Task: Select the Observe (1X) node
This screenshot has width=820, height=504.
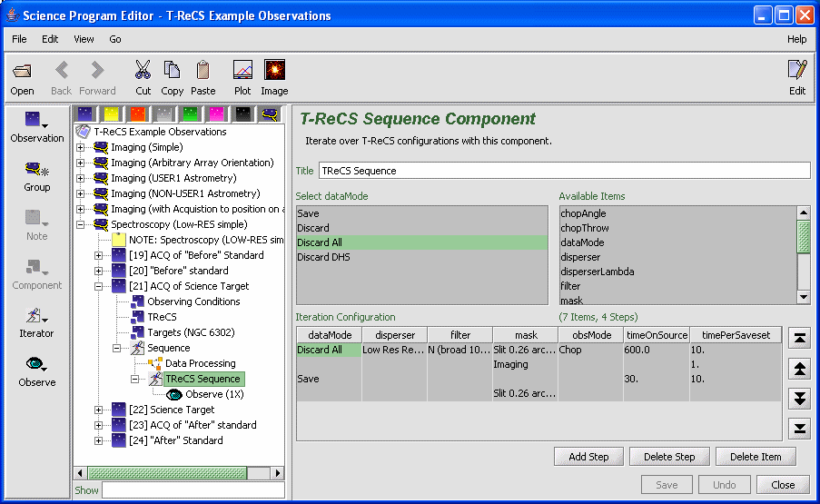Action: (x=214, y=394)
